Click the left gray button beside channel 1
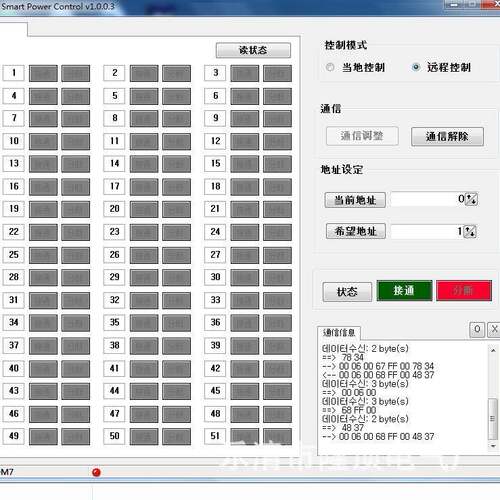 (43, 73)
